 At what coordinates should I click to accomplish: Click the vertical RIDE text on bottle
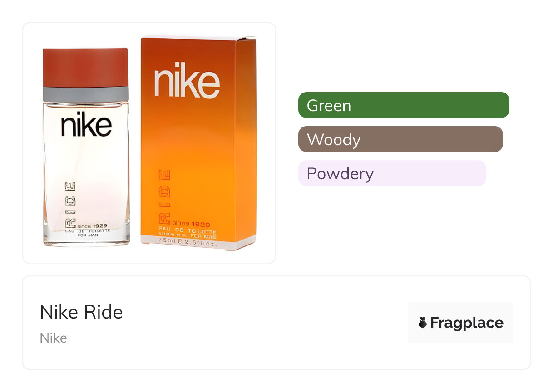coord(70,203)
